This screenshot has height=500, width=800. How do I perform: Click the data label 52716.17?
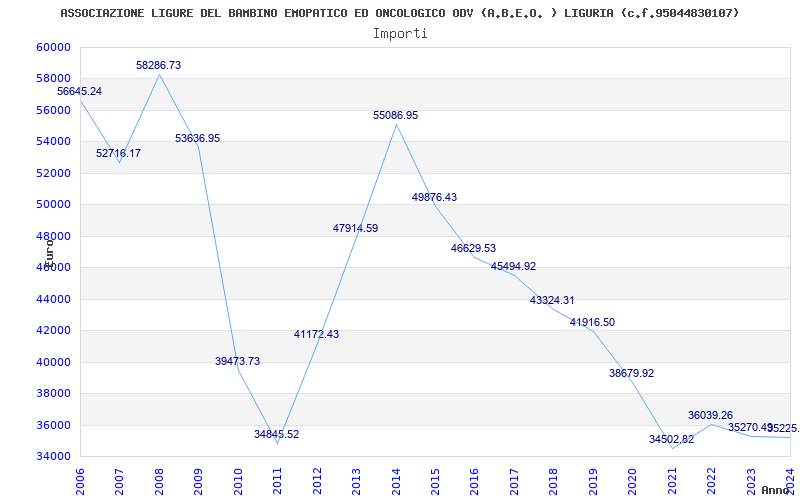pyautogui.click(x=118, y=153)
